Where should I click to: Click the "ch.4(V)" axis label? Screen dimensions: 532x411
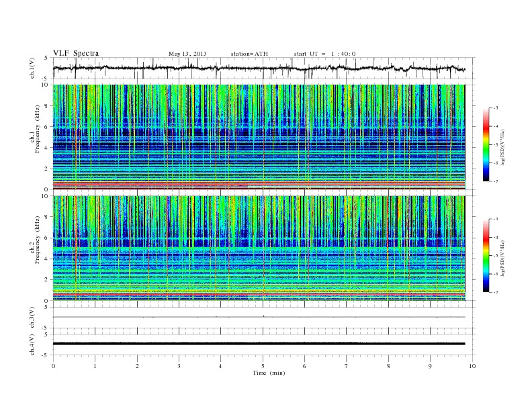click(32, 345)
